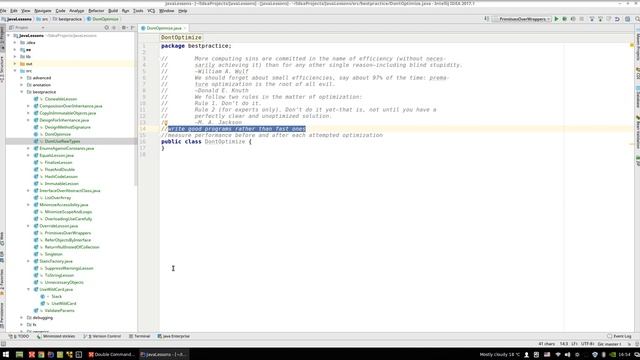
Task: Select the DontOptimize.java editor tab
Action: click(x=164, y=28)
